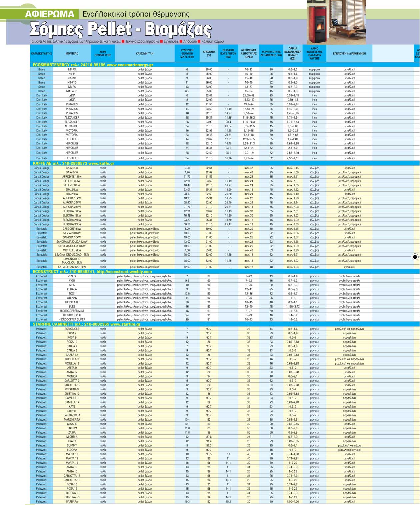Select model cell CESARE
The image size is (420, 505).
pos(72,424)
